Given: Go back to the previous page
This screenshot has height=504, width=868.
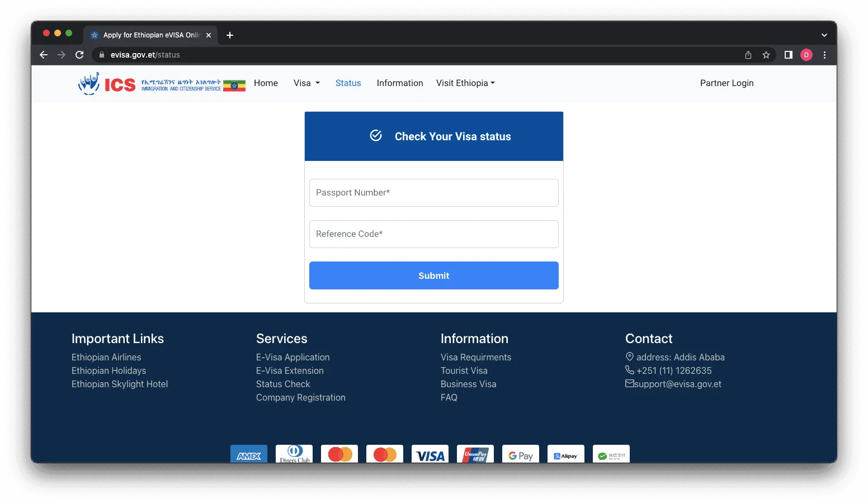Looking at the screenshot, I should pyautogui.click(x=44, y=55).
